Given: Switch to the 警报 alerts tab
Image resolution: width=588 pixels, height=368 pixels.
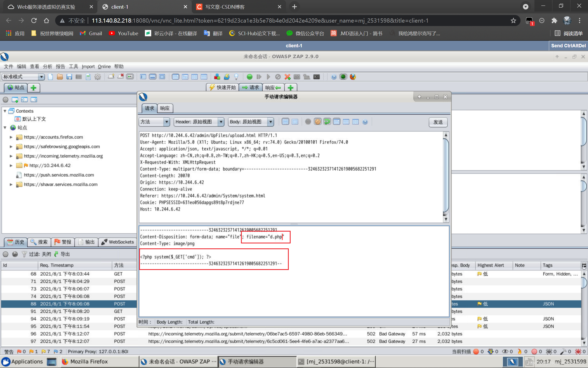Looking at the screenshot, I should (x=63, y=242).
